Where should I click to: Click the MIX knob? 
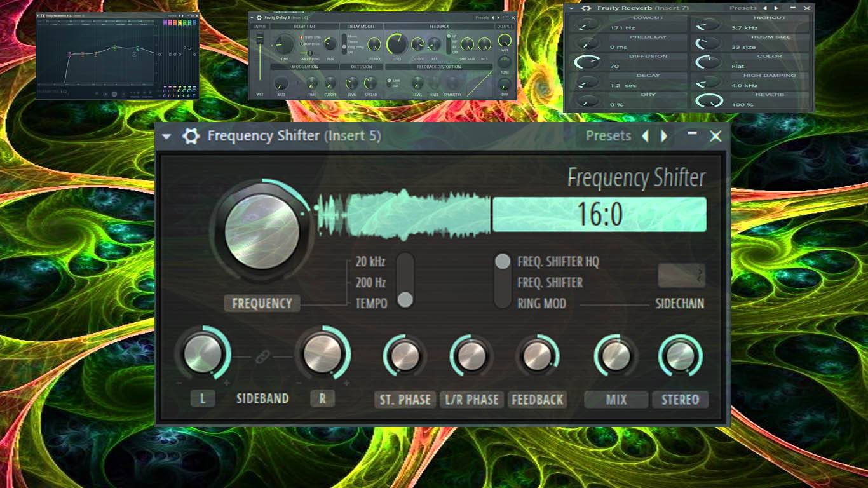[616, 356]
